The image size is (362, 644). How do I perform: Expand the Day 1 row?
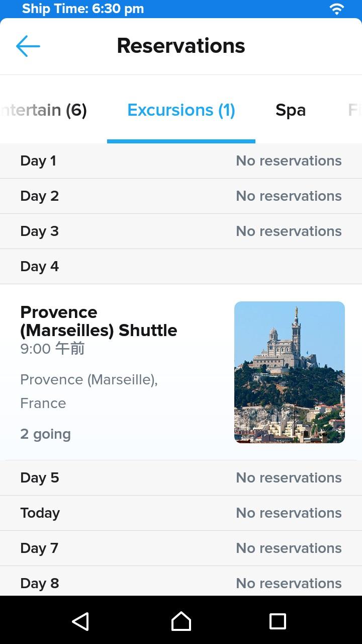click(181, 161)
